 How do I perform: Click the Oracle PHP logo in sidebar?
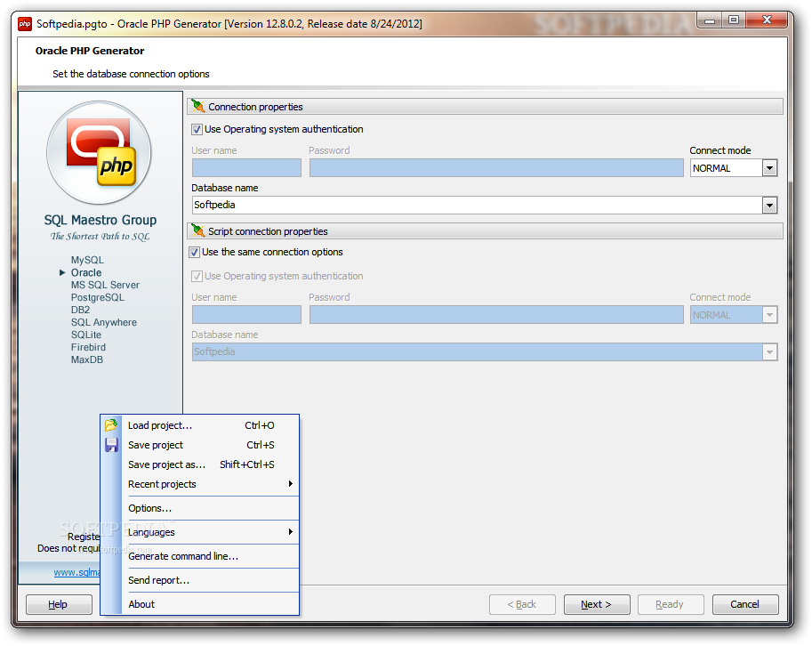point(99,152)
